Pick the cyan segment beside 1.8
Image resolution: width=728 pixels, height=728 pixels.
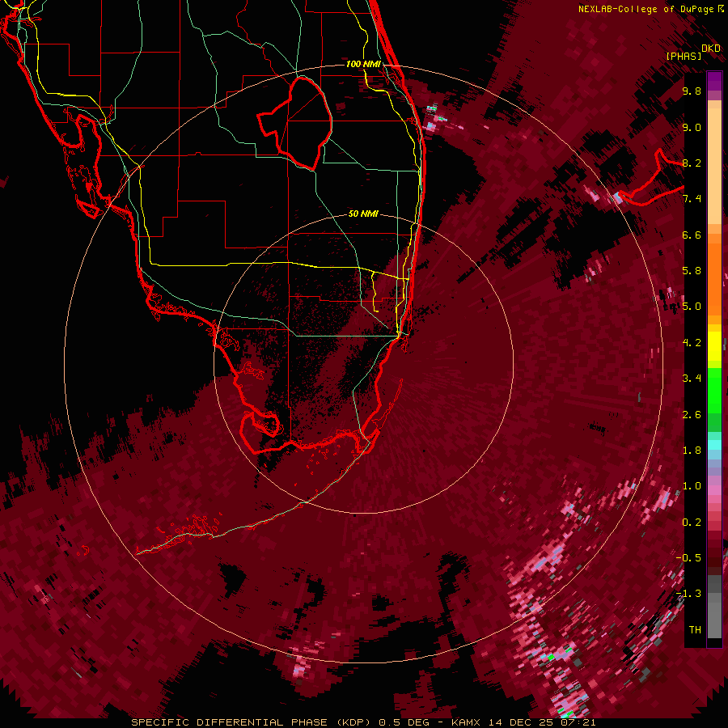point(714,444)
